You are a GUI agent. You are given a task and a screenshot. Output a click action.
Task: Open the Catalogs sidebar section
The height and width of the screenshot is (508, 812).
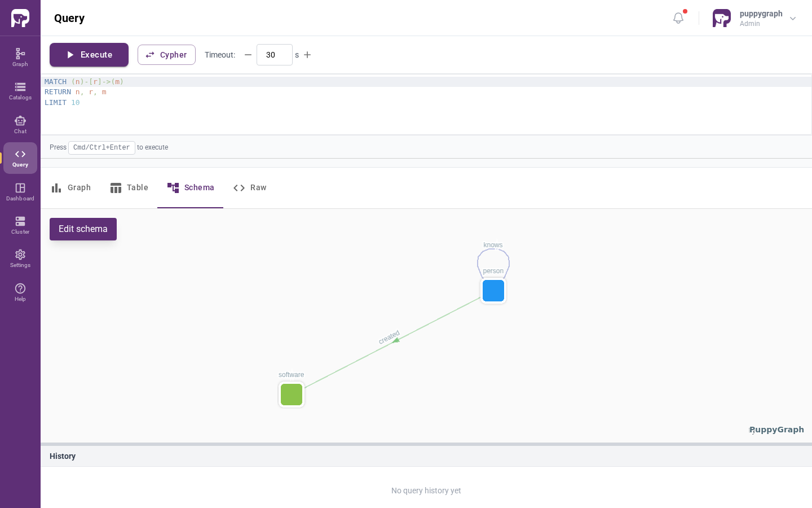pos(20,91)
